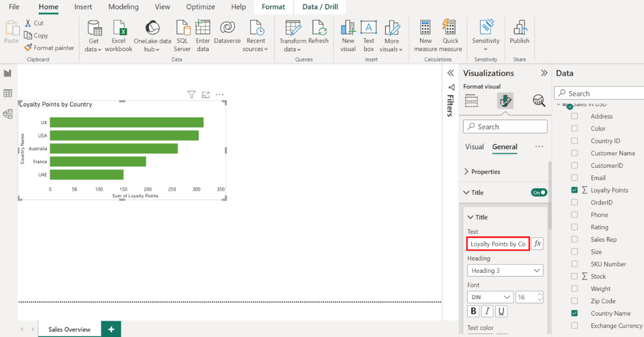This screenshot has height=337, width=644.
Task: Click the Focus mode icon on visual
Action: (x=206, y=95)
